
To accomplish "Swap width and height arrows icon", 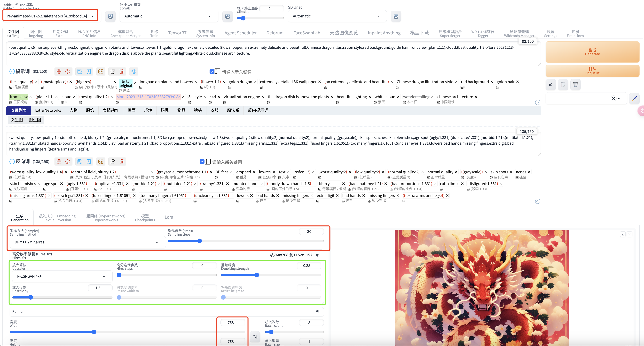I will [255, 337].
